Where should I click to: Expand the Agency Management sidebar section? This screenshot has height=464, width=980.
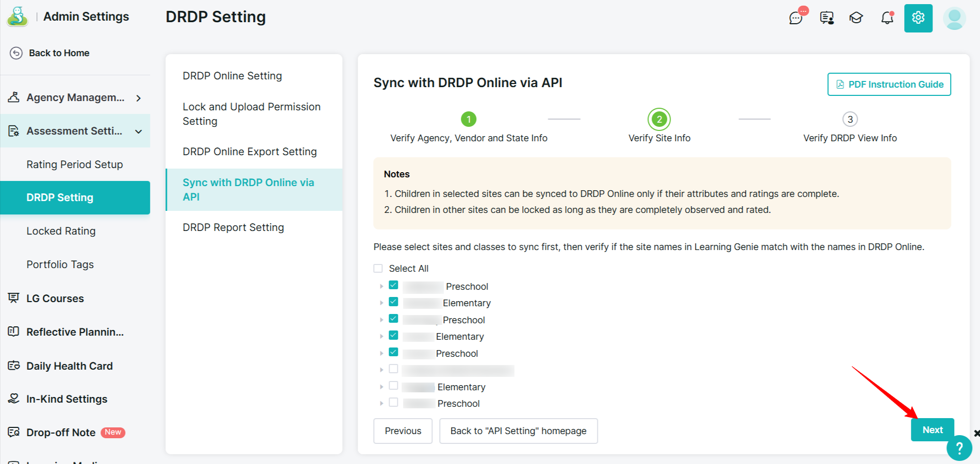click(x=138, y=98)
